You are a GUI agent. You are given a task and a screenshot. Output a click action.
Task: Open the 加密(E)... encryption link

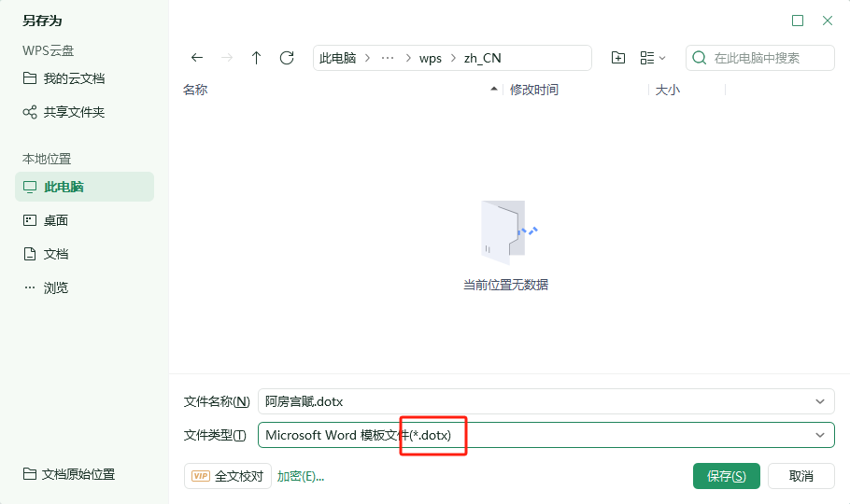tap(301, 476)
